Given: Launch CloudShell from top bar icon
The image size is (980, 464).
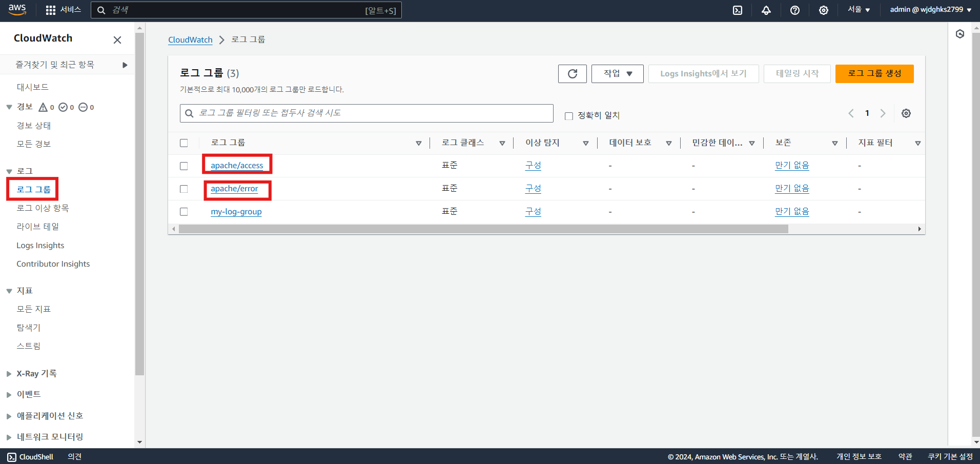Looking at the screenshot, I should [738, 10].
